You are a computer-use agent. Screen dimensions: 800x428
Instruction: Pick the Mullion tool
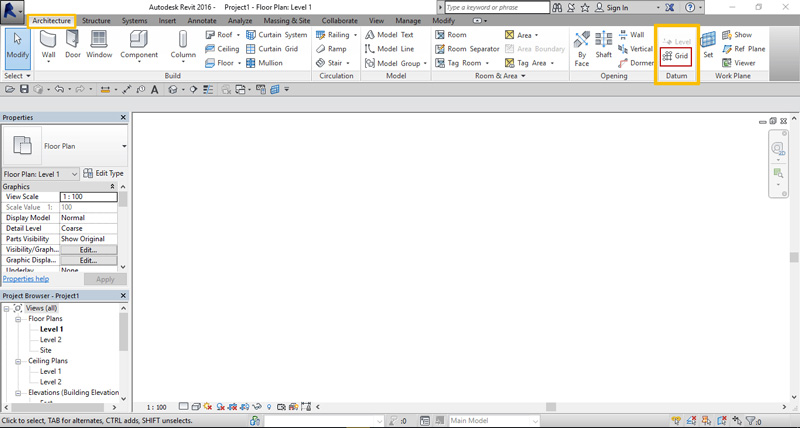[x=264, y=63]
